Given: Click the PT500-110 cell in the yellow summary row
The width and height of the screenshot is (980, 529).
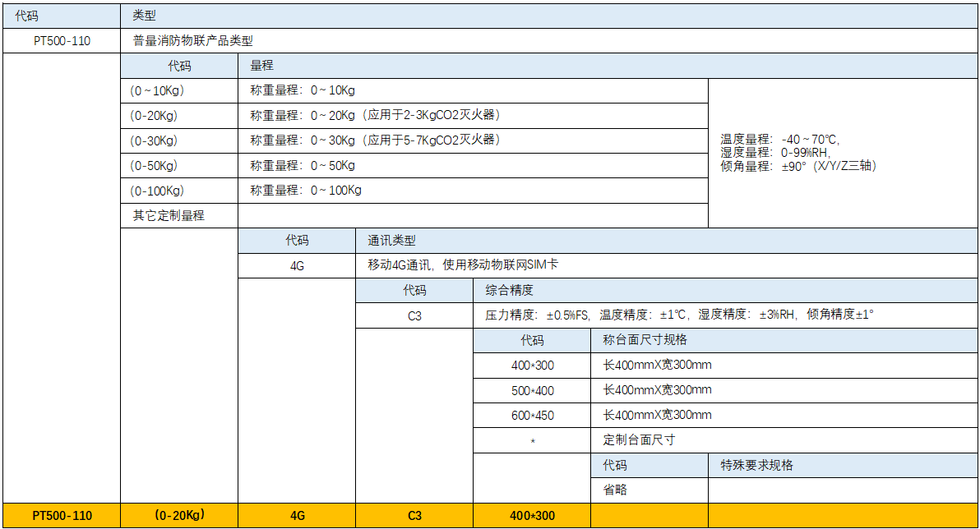Looking at the screenshot, I should (62, 516).
